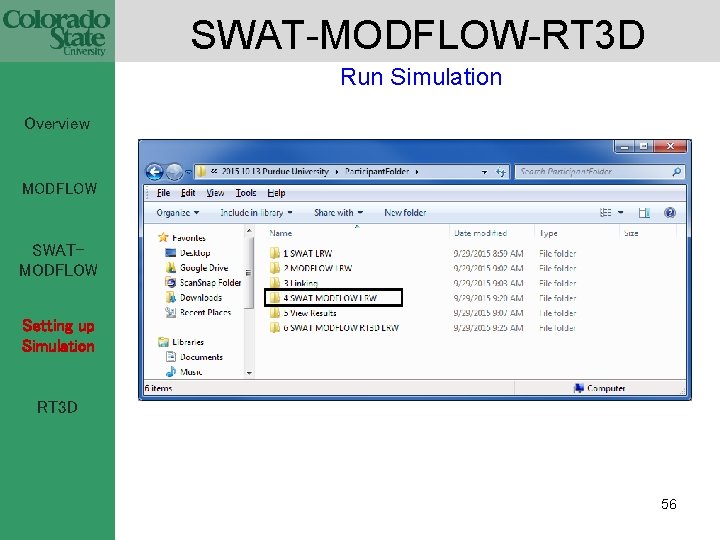This screenshot has width=720, height=540.
Task: Click the Overview section in slide sidebar
Action: coord(57,124)
